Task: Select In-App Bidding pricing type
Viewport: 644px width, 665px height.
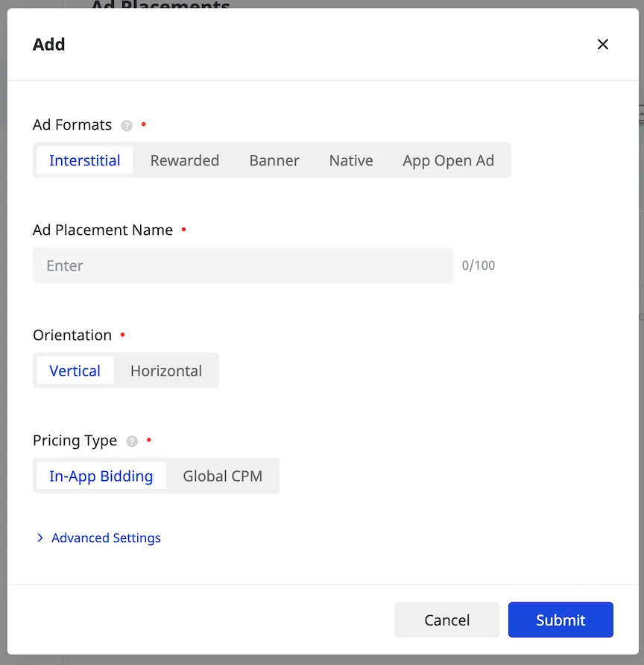Action: coord(101,476)
